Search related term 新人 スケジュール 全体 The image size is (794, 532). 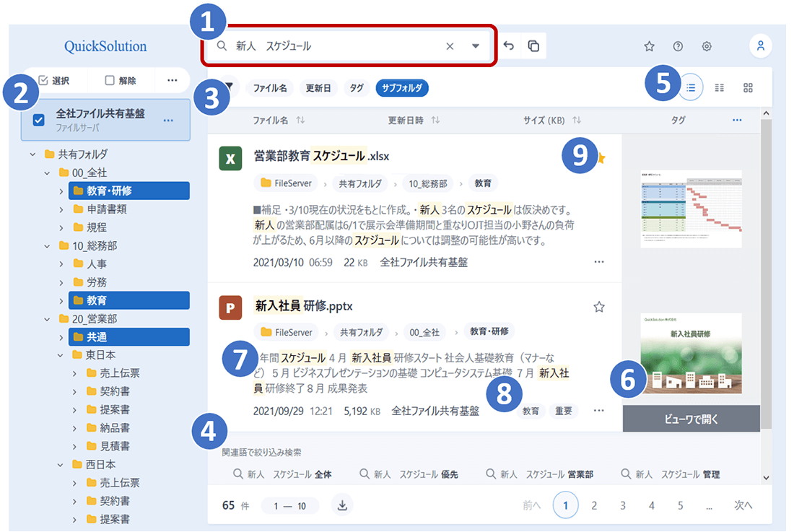(x=282, y=474)
